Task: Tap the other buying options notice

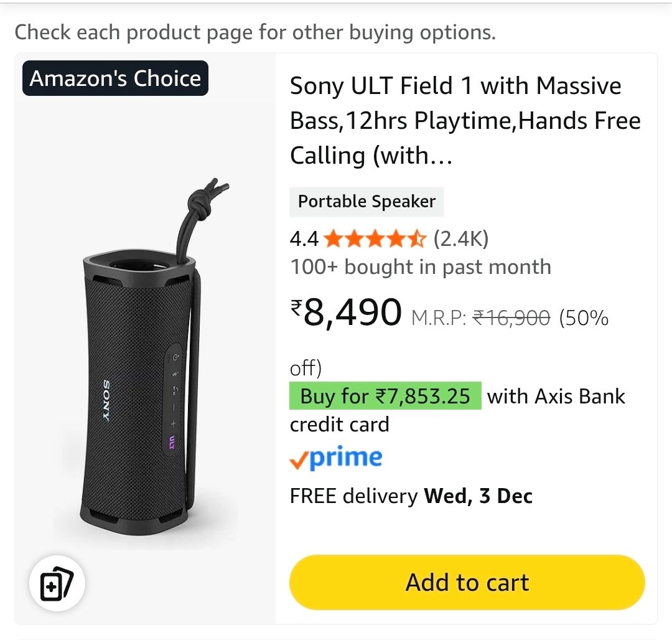Action: click(255, 32)
